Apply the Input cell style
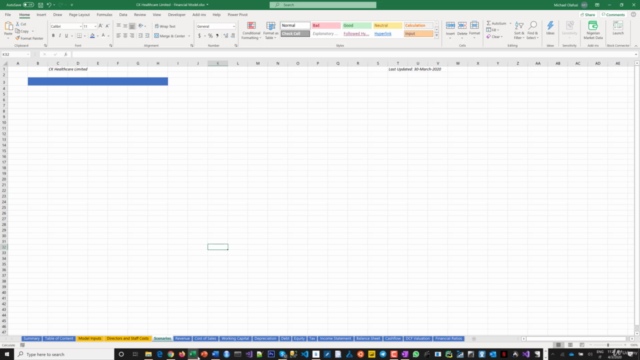The height and width of the screenshot is (360, 640). tap(418, 33)
